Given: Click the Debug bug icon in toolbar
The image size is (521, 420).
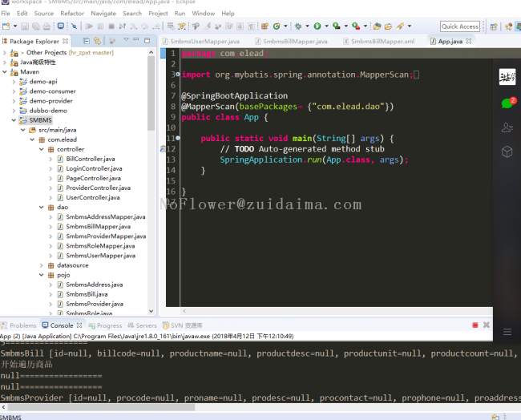Looking at the screenshot, I should coord(300,26).
